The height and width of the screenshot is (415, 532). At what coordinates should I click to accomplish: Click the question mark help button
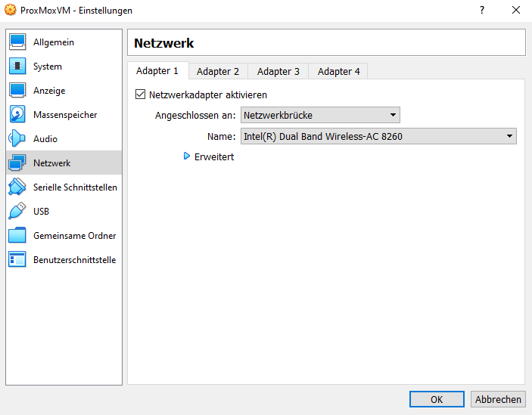482,10
